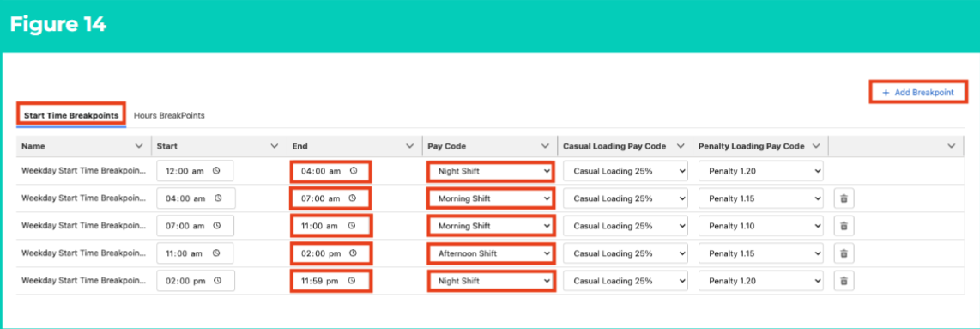Click clock icon in 11:59 pm end field

351,281
